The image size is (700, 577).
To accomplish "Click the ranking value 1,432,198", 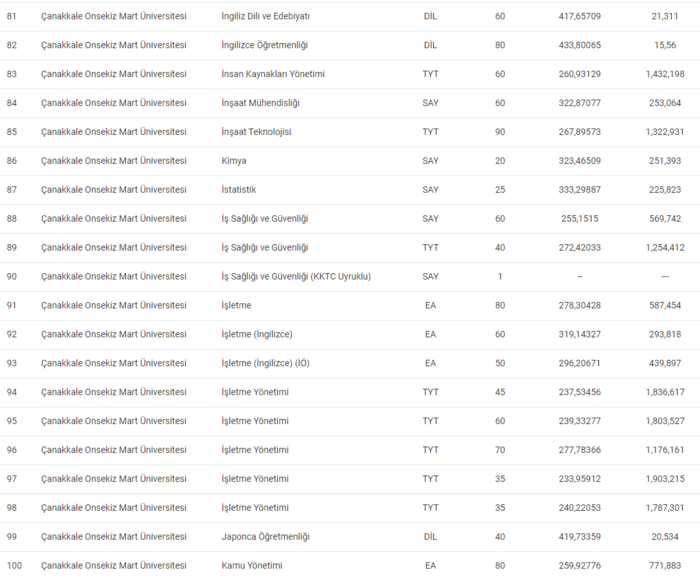I will [664, 74].
